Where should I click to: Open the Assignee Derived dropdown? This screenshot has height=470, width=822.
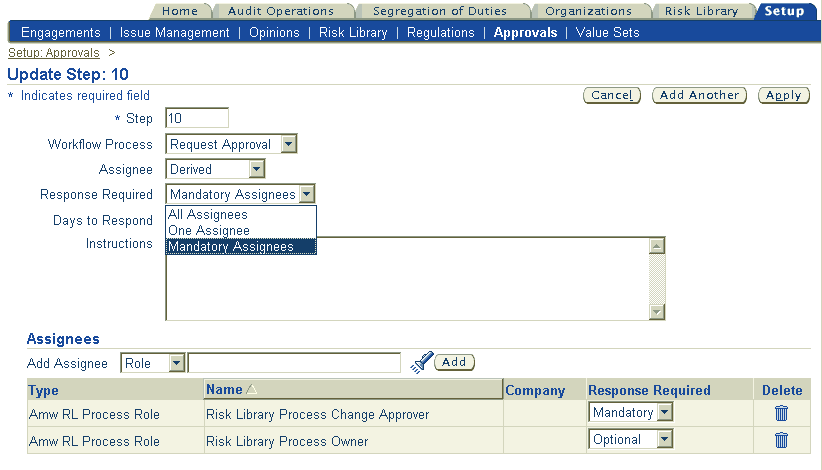click(215, 169)
